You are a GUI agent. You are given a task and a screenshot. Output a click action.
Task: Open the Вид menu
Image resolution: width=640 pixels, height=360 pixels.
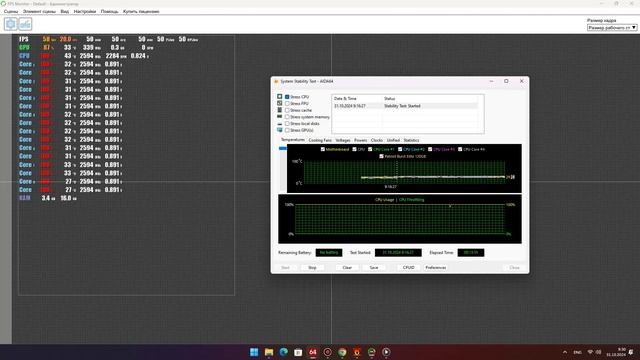(64, 11)
